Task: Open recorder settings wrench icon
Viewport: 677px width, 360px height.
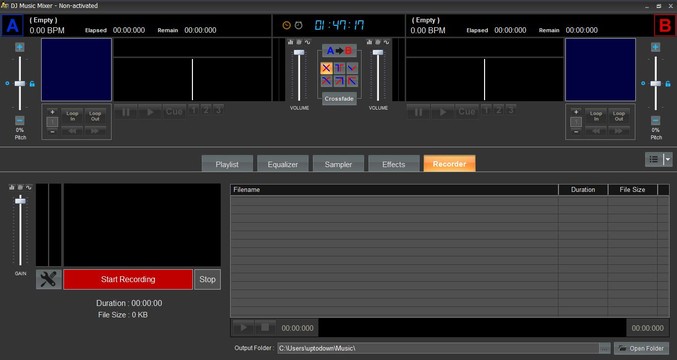Action: coord(48,279)
